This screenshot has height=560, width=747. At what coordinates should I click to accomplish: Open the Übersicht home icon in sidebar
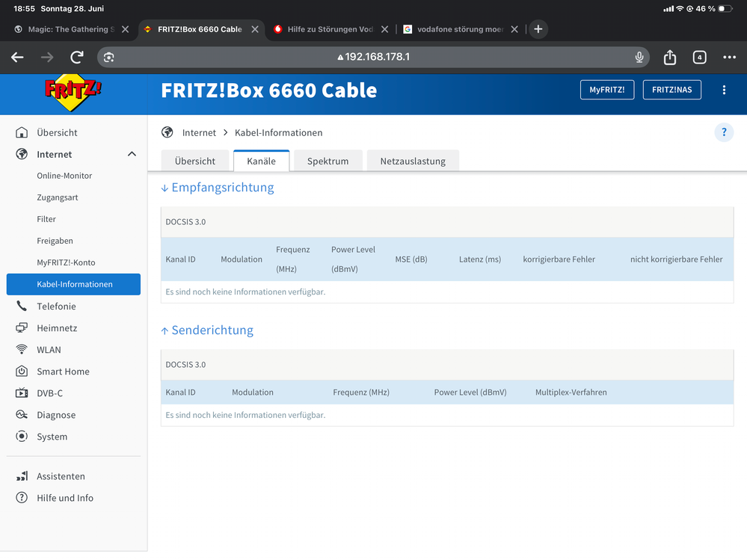[22, 132]
